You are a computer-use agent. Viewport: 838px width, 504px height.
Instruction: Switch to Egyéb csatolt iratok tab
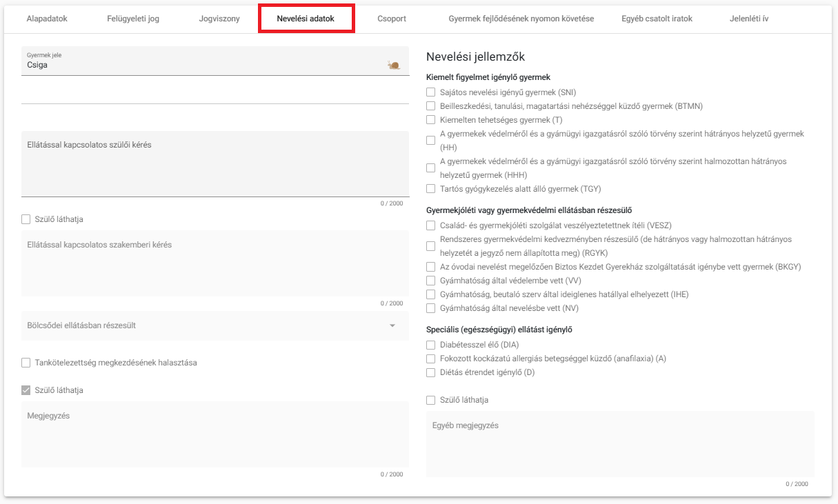pos(657,19)
